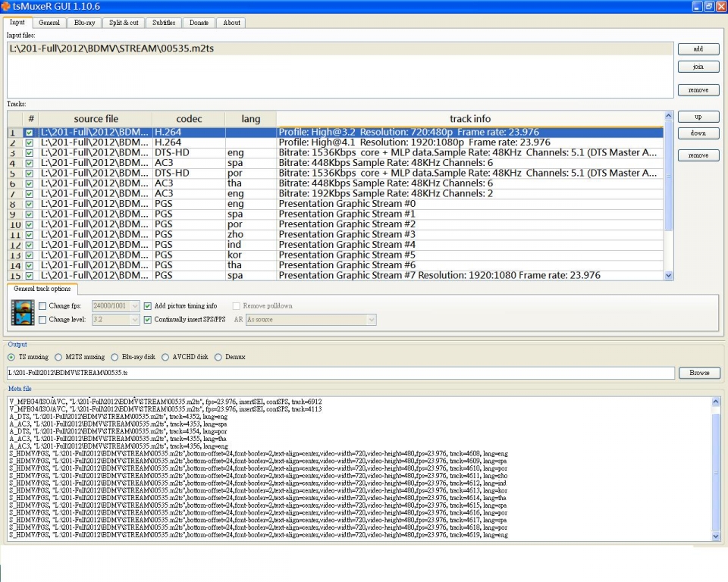Select M2TS muxing output mode
The height and width of the screenshot is (582, 728).
coord(59,357)
